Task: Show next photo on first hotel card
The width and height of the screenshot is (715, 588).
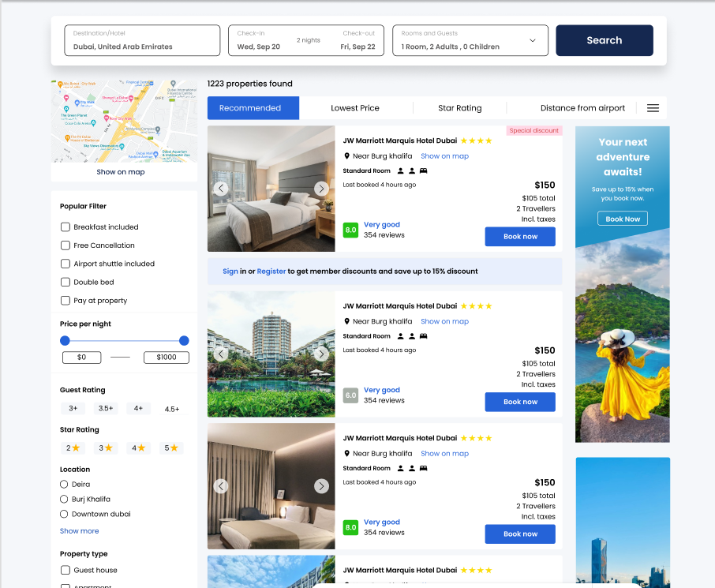Action: click(321, 189)
